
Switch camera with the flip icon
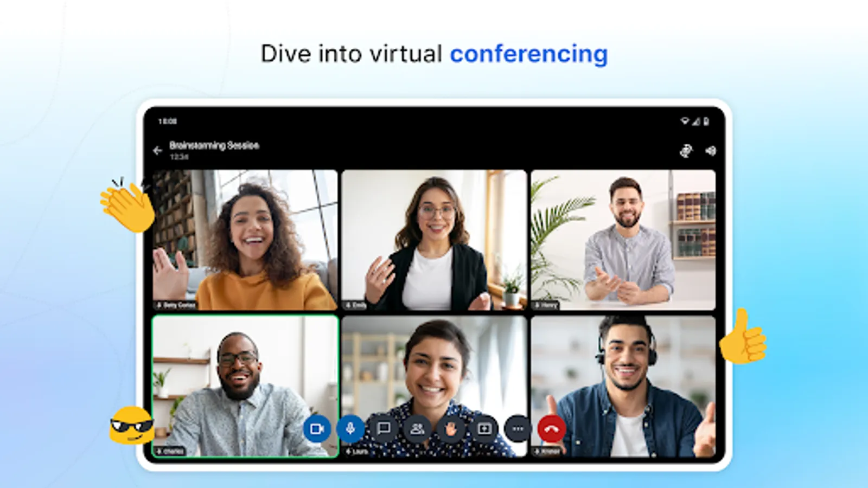pos(686,151)
